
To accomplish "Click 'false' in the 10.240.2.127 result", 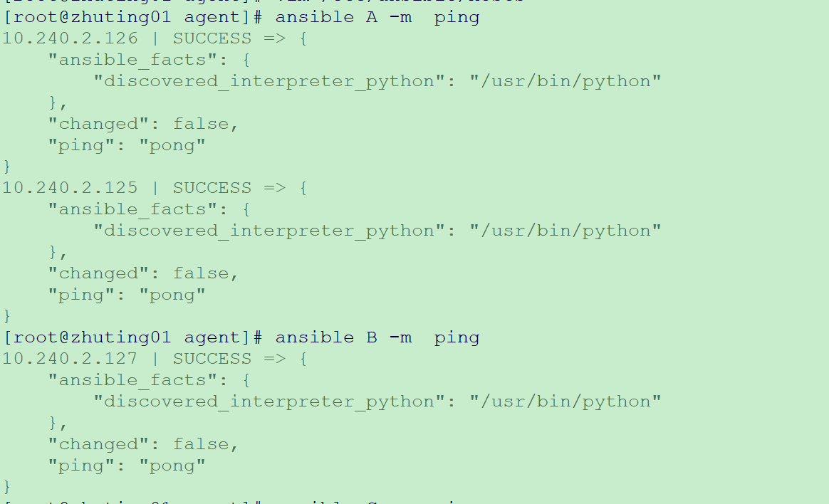I will pyautogui.click(x=201, y=443).
